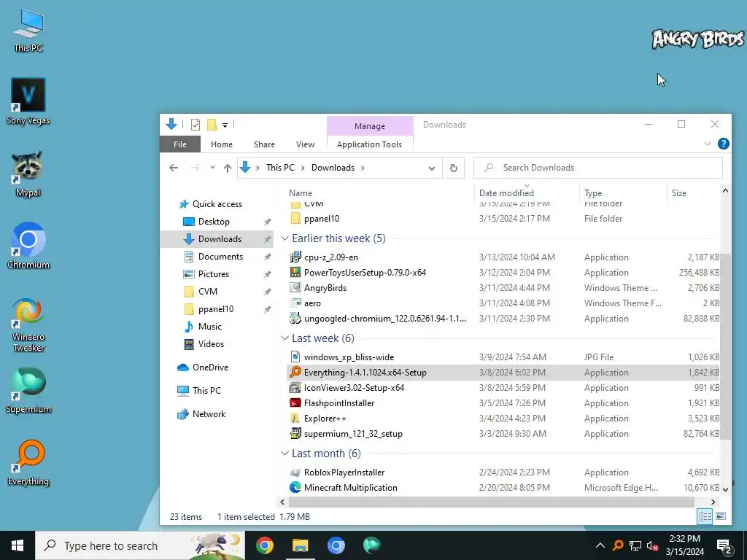This screenshot has width=747, height=560.
Task: Select Network in navigation pane
Action: point(209,414)
